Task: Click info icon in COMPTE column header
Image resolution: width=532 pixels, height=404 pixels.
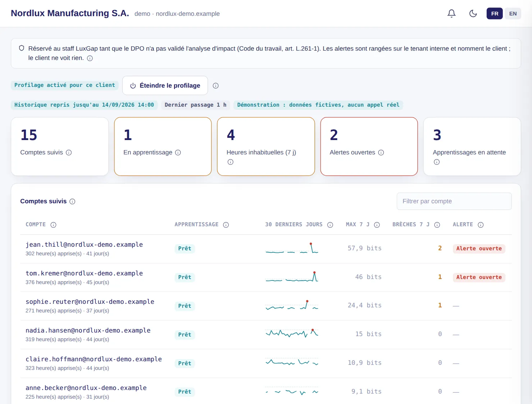Action: pyautogui.click(x=53, y=225)
